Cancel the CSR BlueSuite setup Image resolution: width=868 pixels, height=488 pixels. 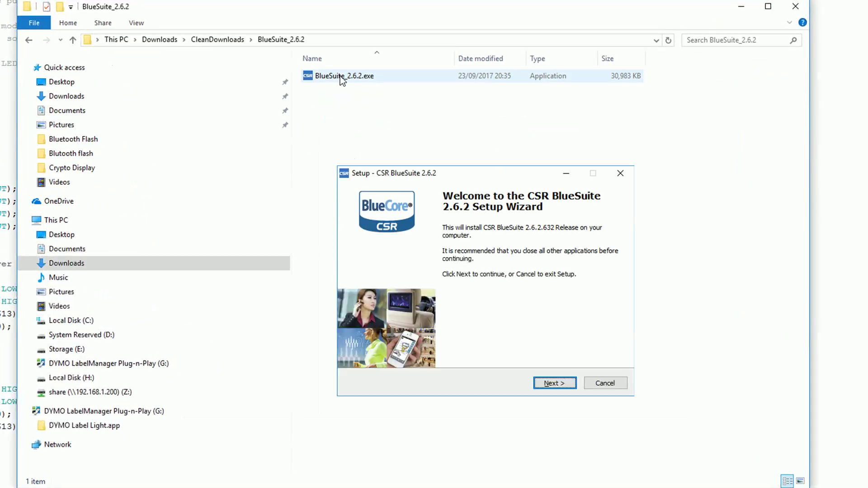tap(605, 383)
